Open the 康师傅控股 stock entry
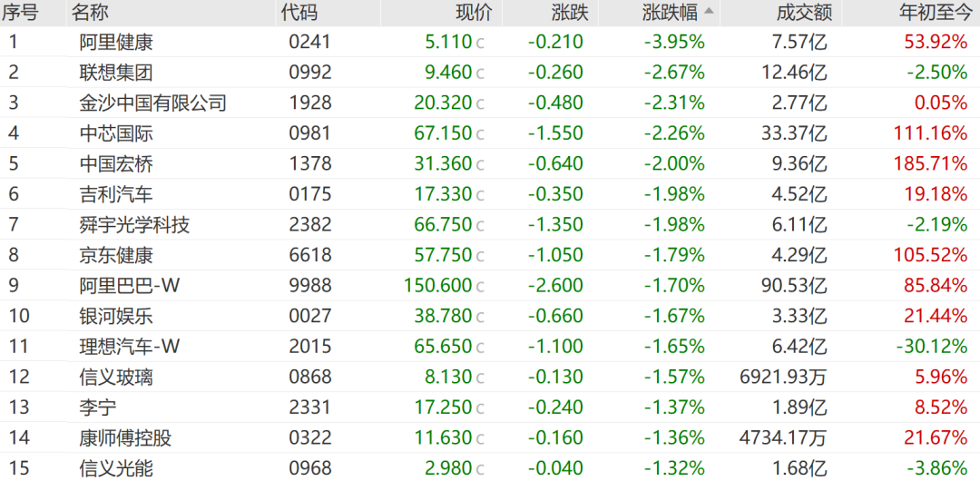 click(125, 438)
